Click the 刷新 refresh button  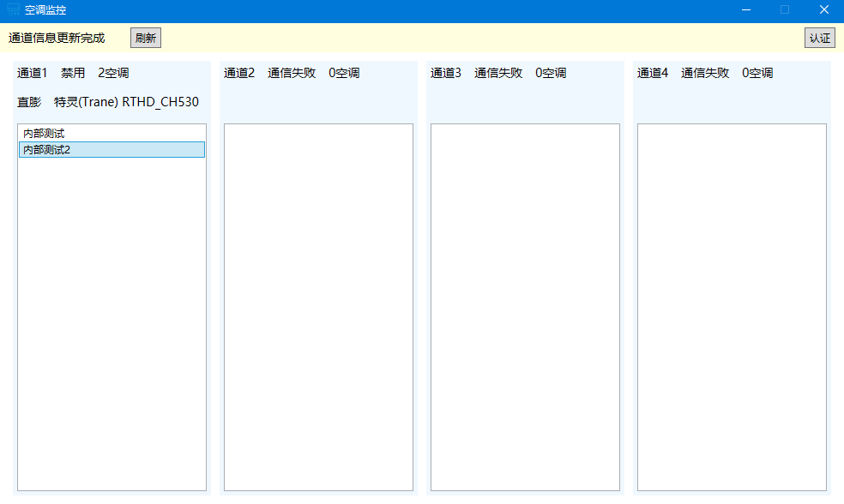146,38
